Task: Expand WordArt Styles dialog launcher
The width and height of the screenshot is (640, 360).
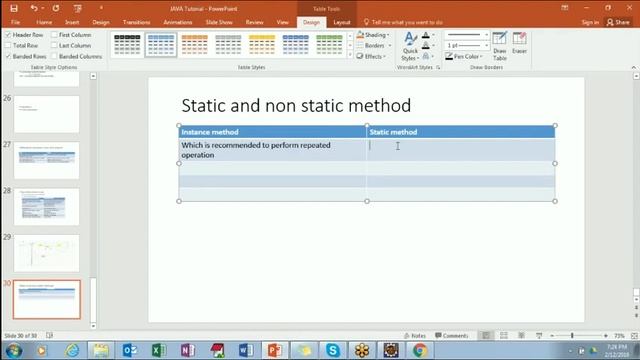Action: pos(438,67)
